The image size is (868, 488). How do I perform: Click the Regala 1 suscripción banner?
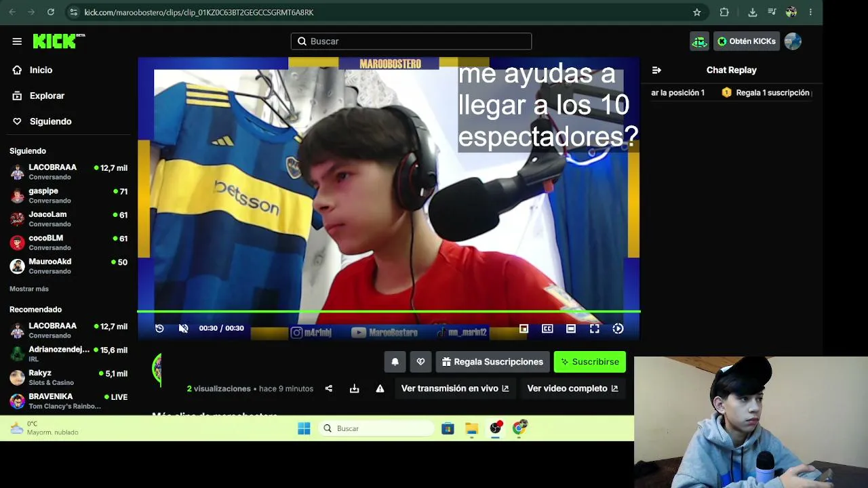[766, 93]
